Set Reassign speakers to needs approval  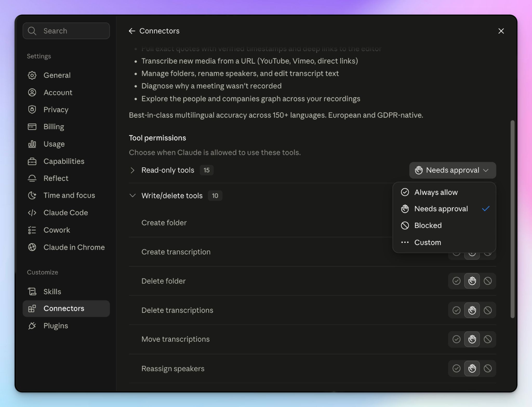click(472, 369)
